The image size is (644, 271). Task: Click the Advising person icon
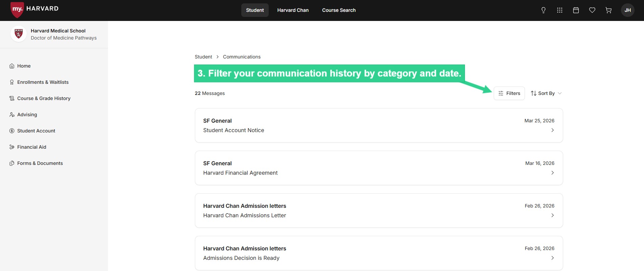click(x=12, y=115)
